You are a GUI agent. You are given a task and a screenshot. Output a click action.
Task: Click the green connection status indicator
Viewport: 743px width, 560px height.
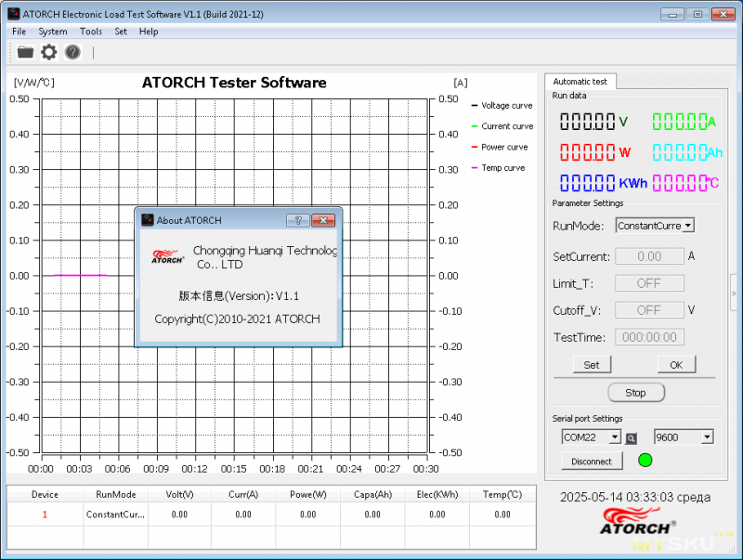[645, 460]
